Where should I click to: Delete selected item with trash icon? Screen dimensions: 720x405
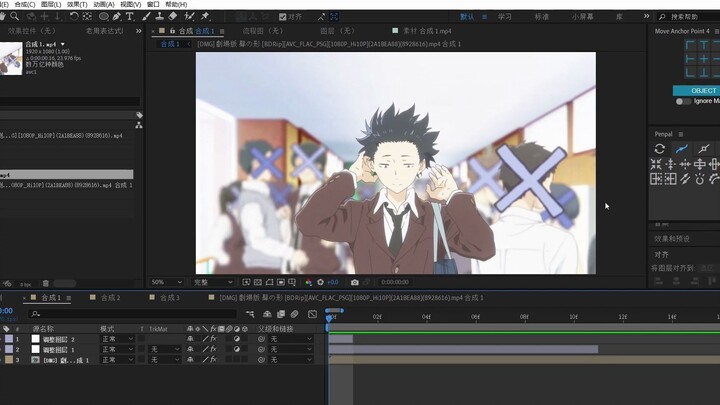pos(45,283)
